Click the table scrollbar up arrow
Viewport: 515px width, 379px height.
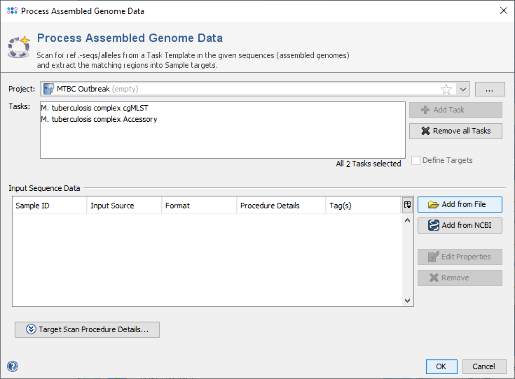[x=407, y=220]
